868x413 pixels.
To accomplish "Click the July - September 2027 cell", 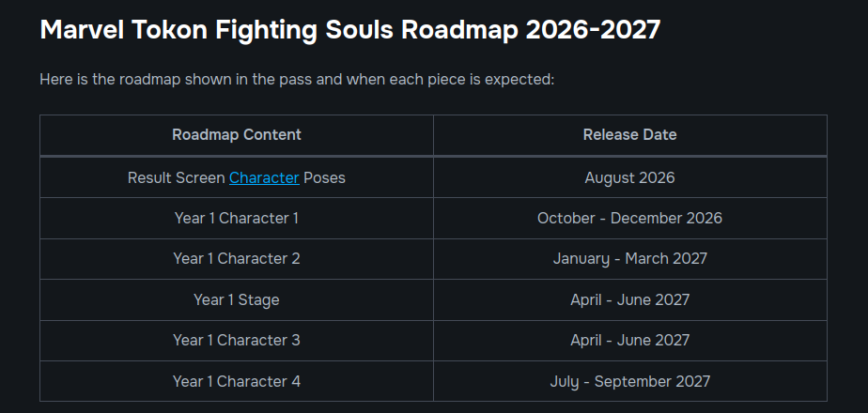I will click(630, 381).
